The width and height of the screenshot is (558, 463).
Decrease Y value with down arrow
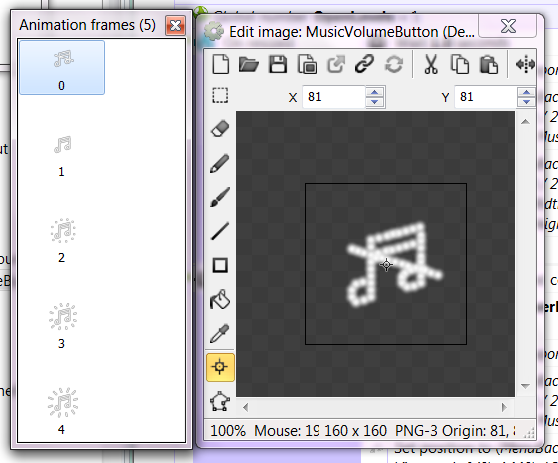[526, 102]
